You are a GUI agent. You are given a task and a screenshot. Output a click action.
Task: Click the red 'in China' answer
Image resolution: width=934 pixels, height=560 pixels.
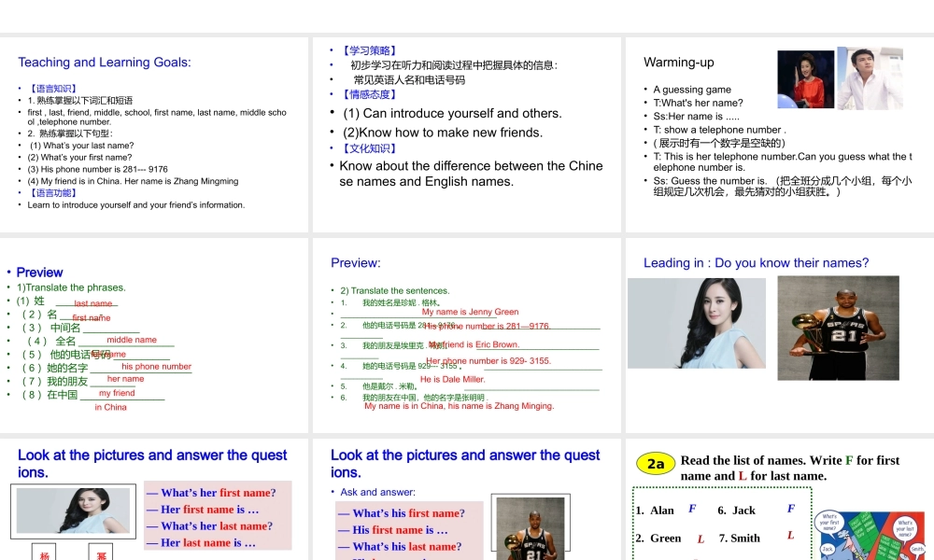(x=110, y=408)
